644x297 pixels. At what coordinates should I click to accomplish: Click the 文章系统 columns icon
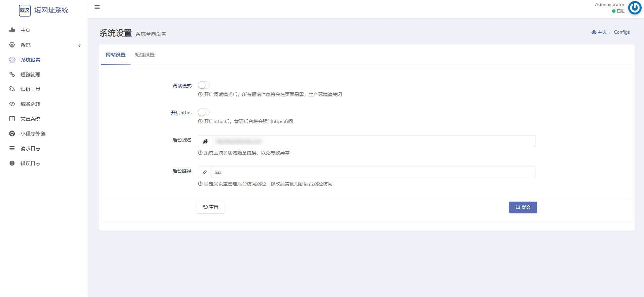12,119
